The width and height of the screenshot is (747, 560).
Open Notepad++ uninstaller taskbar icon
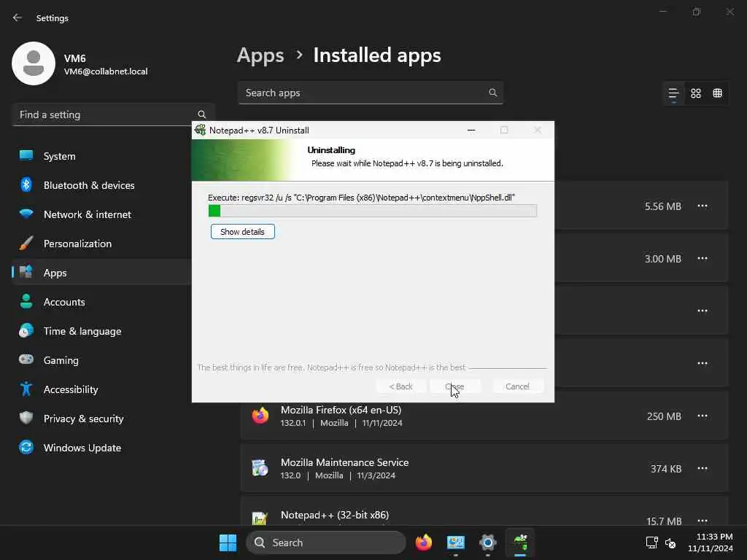pos(520,542)
